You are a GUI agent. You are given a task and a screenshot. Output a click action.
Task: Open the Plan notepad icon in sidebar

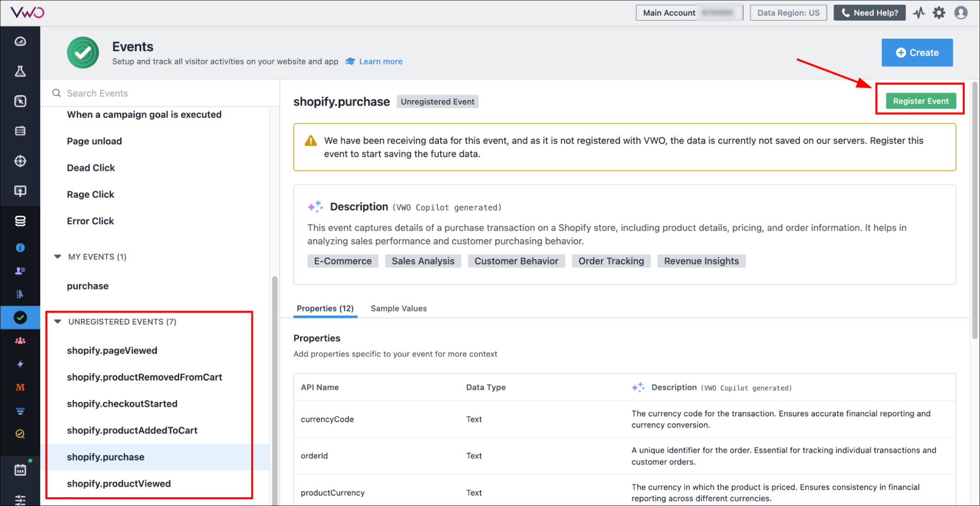click(x=20, y=131)
